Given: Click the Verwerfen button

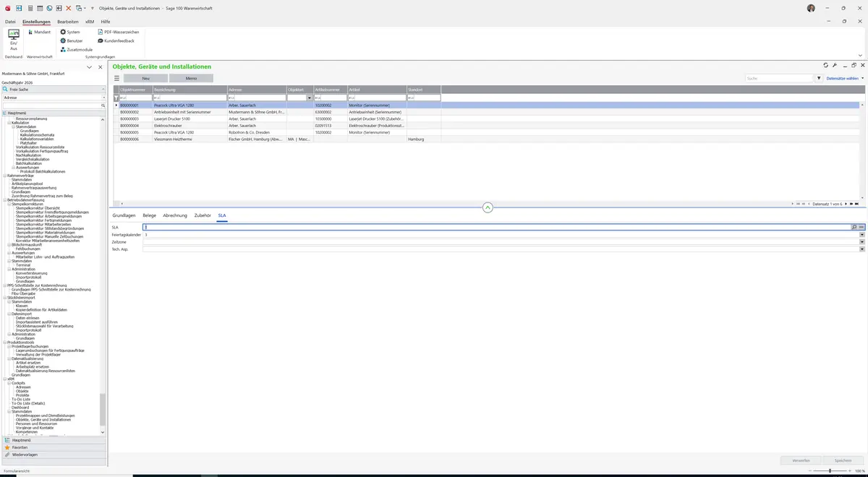Looking at the screenshot, I should [x=801, y=460].
